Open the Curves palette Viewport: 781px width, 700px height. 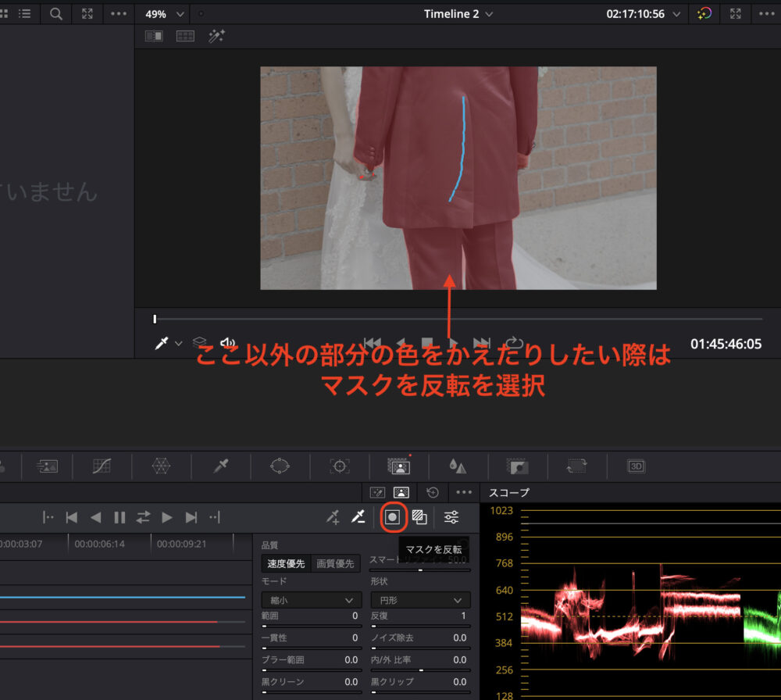pos(102,466)
